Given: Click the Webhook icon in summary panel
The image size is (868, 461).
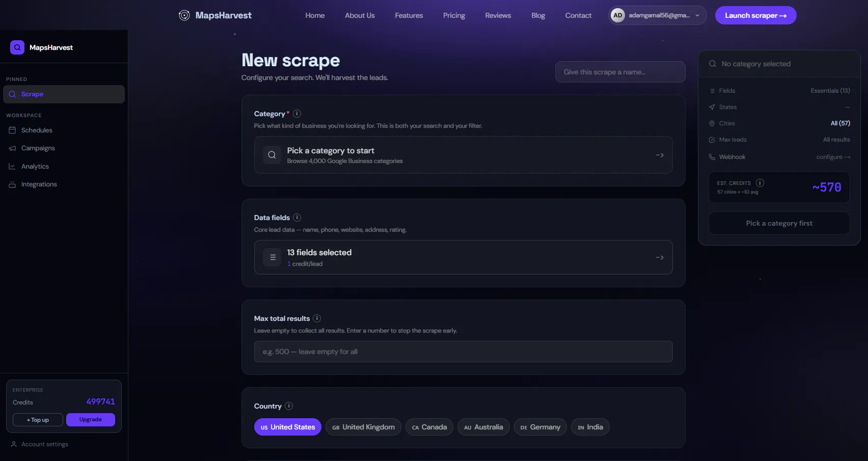Looking at the screenshot, I should (712, 157).
